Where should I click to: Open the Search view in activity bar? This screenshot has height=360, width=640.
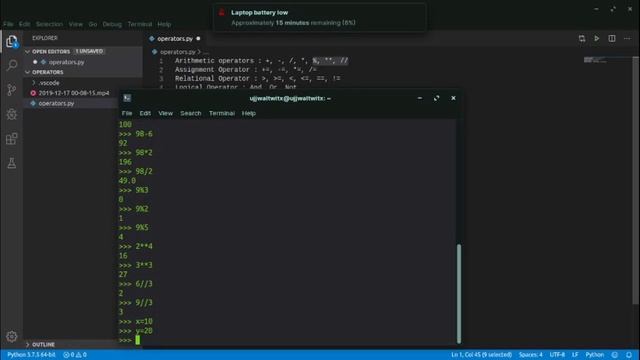pos(12,65)
